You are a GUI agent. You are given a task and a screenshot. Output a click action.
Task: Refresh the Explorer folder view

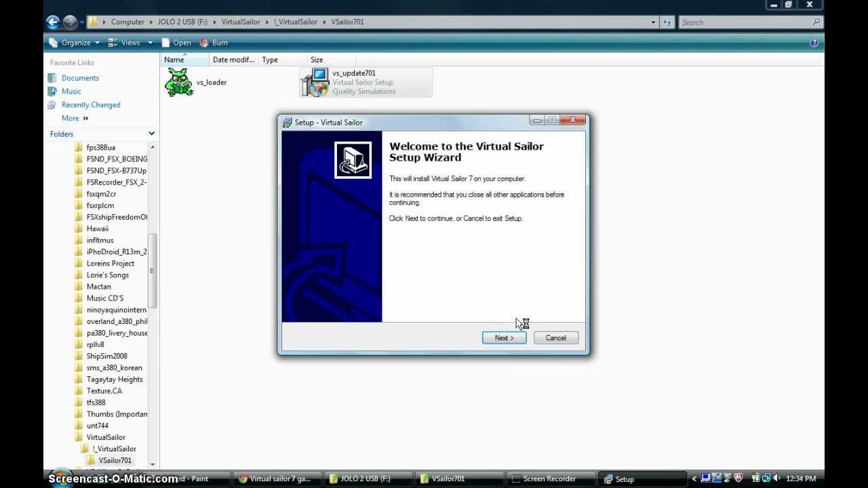click(x=667, y=22)
